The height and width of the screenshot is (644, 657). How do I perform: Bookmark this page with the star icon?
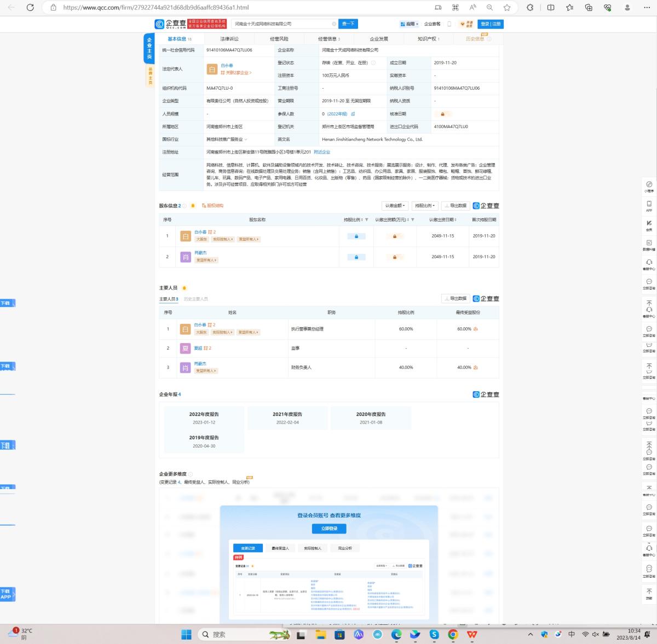pyautogui.click(x=507, y=8)
